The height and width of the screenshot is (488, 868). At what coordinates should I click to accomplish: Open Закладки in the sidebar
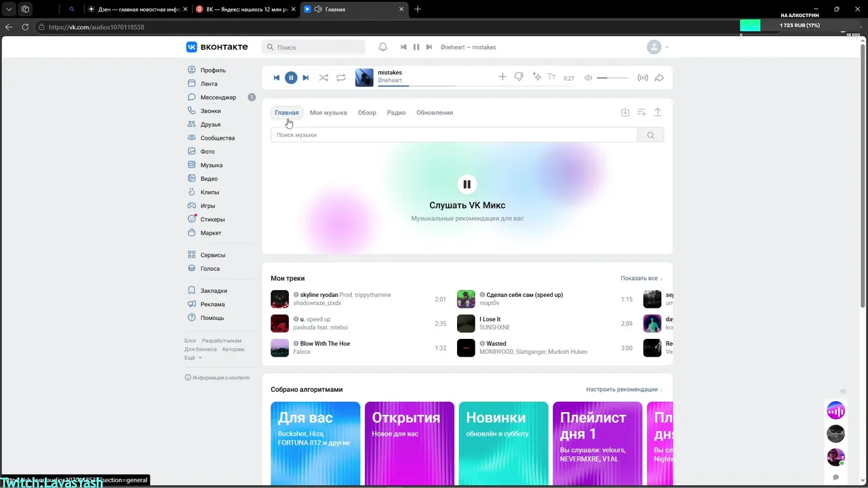pos(214,291)
